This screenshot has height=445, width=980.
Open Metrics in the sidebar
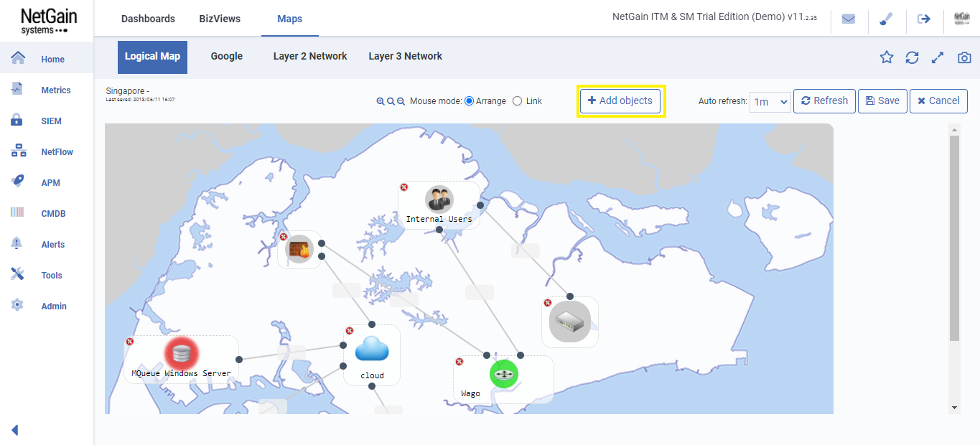coord(47,90)
